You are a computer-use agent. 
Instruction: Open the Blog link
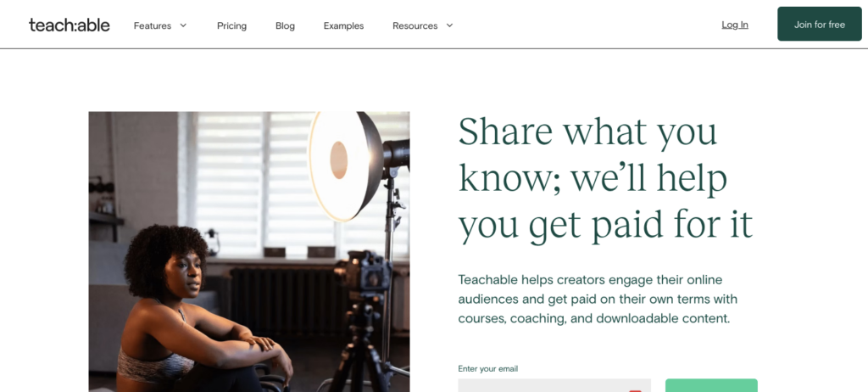(285, 25)
